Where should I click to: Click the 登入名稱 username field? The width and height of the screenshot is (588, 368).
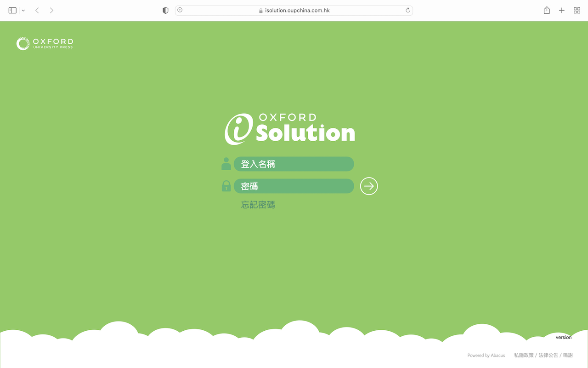294,164
